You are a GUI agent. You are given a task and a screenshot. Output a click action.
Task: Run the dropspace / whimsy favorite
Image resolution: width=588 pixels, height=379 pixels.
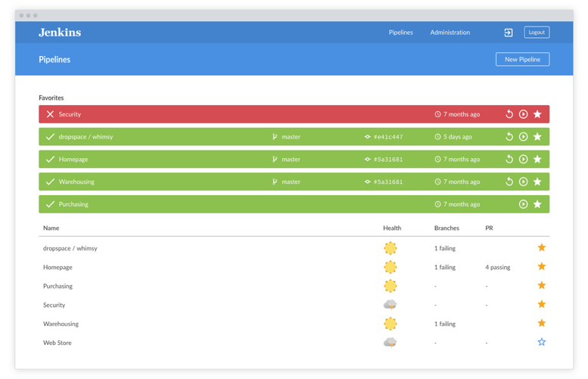[x=523, y=136]
